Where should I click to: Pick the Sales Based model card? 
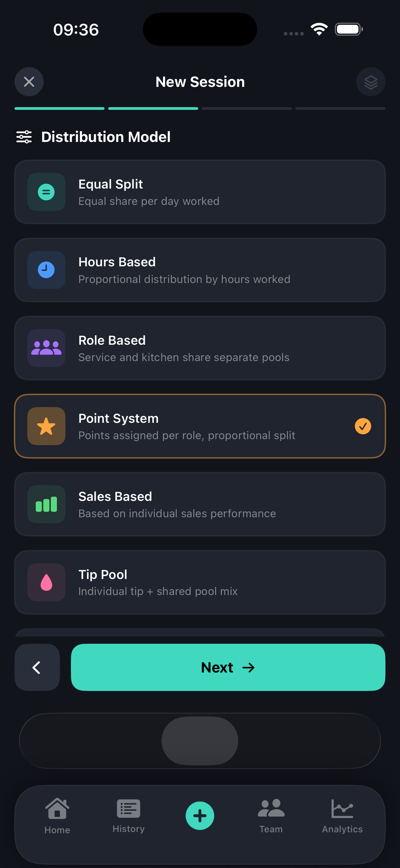[200, 505]
